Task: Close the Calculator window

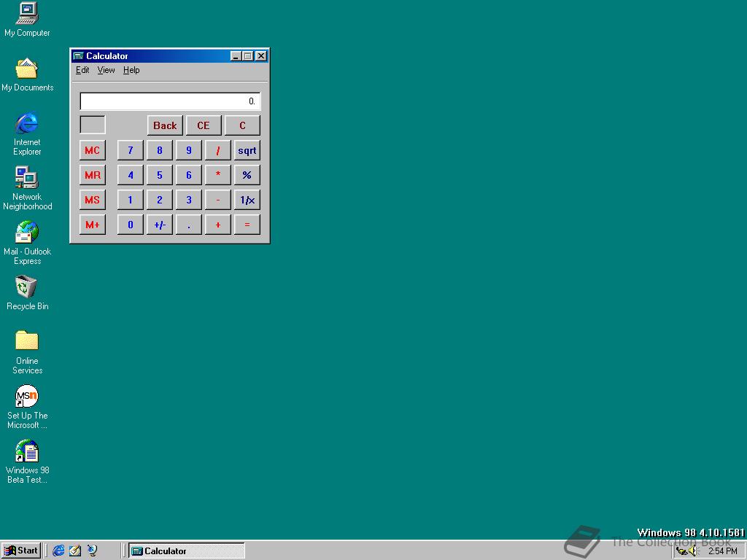Action: pos(261,55)
